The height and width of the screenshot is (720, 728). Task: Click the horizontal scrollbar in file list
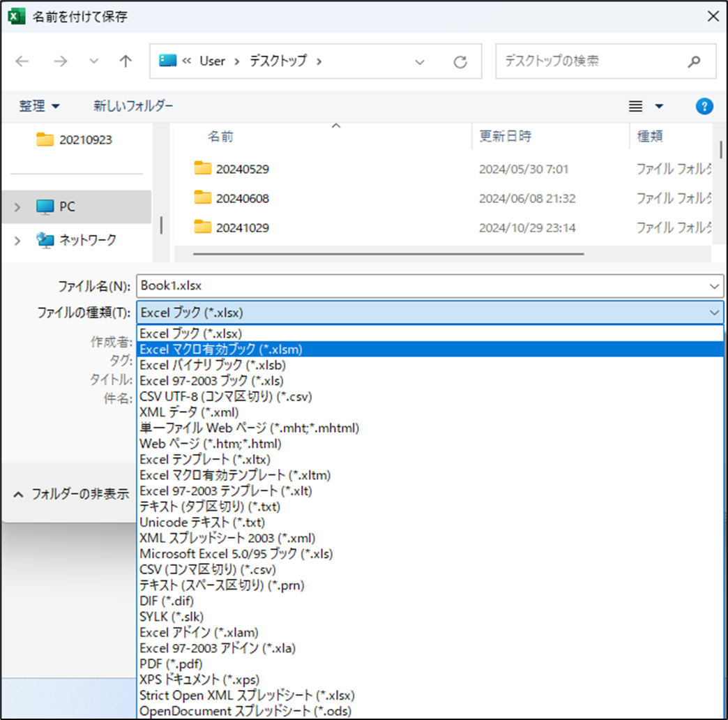point(388,254)
